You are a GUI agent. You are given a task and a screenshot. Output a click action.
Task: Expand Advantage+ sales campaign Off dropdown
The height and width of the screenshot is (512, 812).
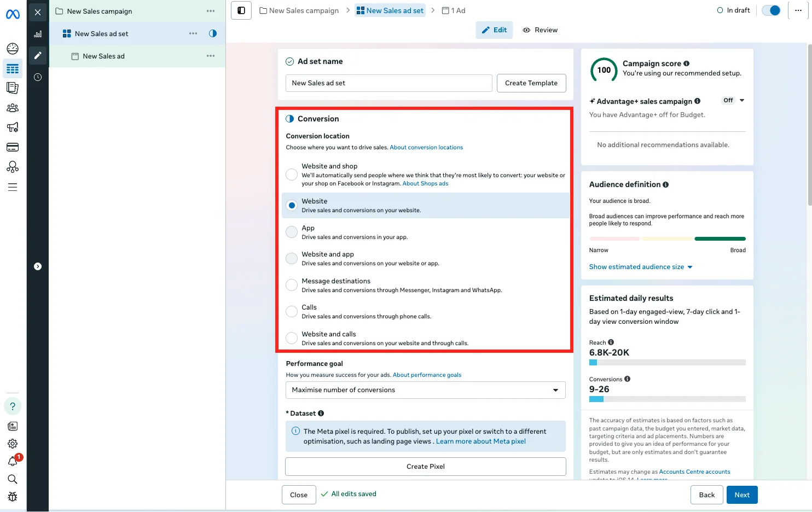point(734,101)
